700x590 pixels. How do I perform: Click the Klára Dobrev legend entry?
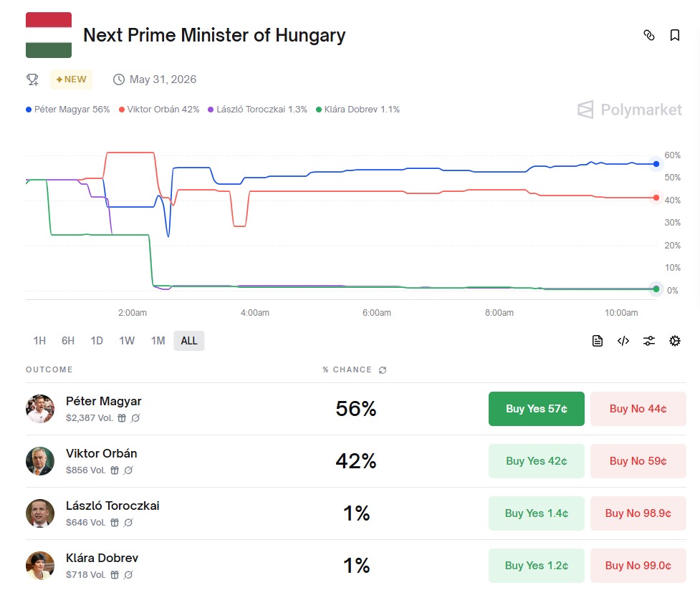coord(358,110)
